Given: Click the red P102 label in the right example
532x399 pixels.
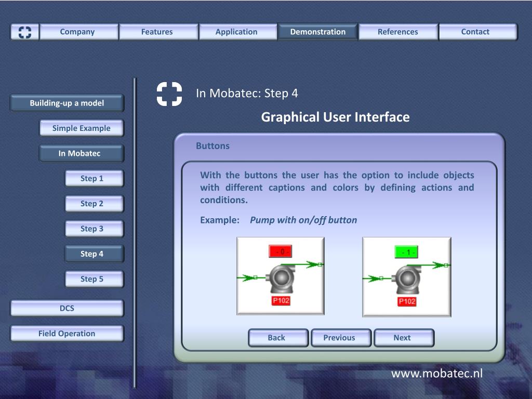Looking at the screenshot, I should 407,301.
